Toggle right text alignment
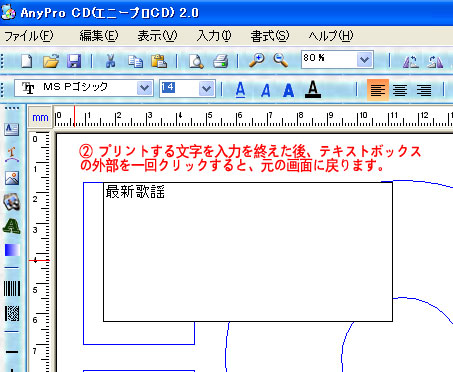This screenshot has height=372, width=453. click(x=424, y=90)
